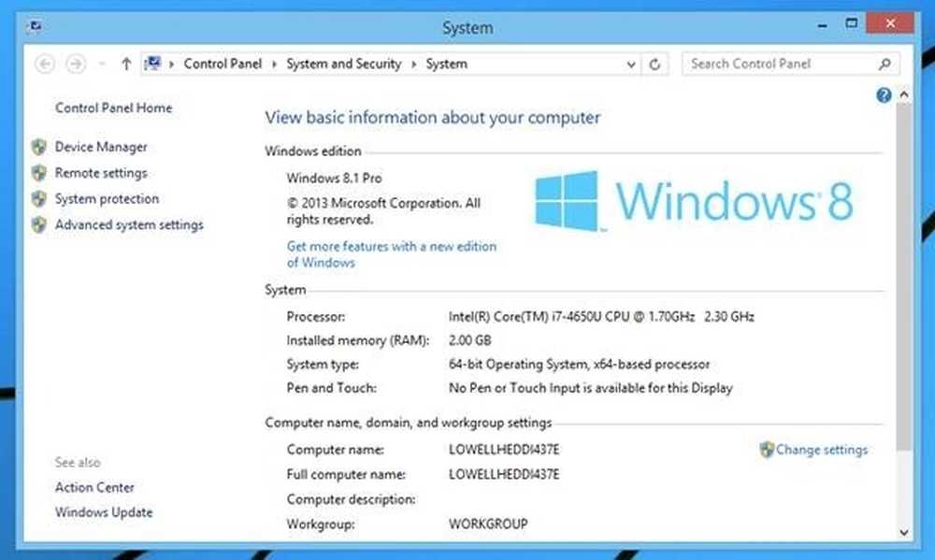Click Change settings link
The height and width of the screenshot is (560, 935).
tap(822, 450)
